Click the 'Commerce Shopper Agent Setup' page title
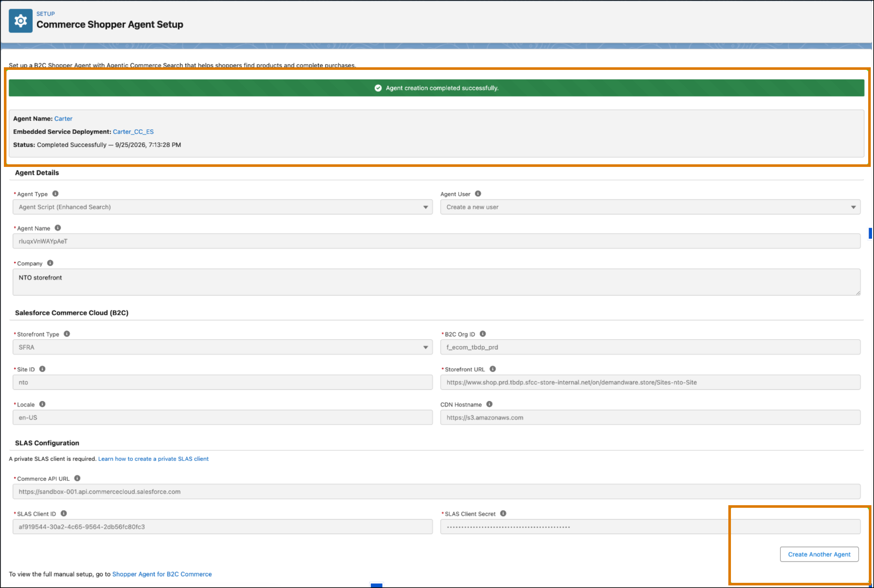 pos(110,24)
